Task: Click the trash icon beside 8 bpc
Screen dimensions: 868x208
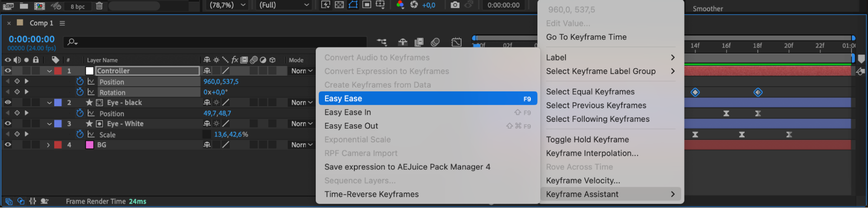Action: point(99,6)
